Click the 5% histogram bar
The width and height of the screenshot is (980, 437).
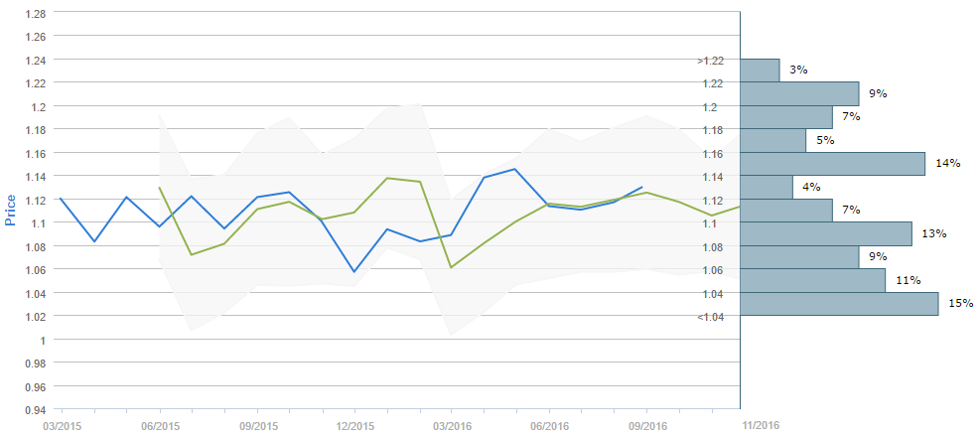pyautogui.click(x=772, y=140)
